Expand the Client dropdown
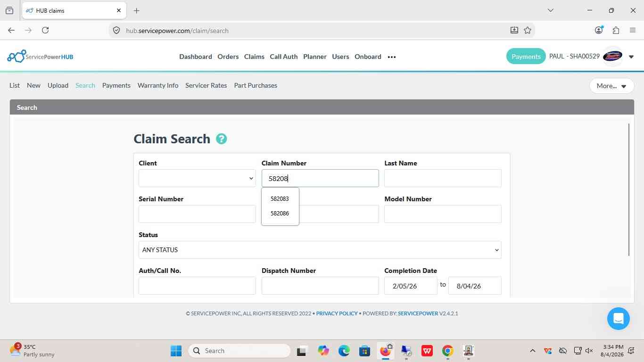 (197, 178)
